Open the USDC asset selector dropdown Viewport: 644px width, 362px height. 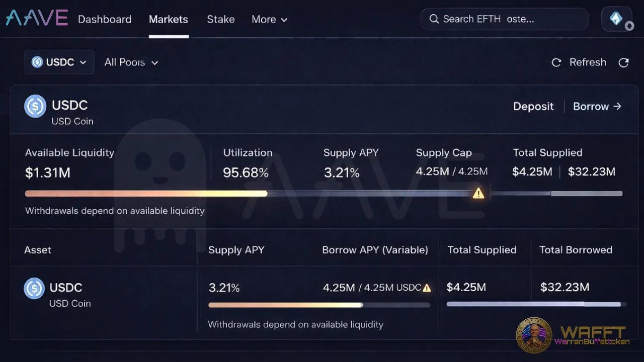pyautogui.click(x=59, y=62)
